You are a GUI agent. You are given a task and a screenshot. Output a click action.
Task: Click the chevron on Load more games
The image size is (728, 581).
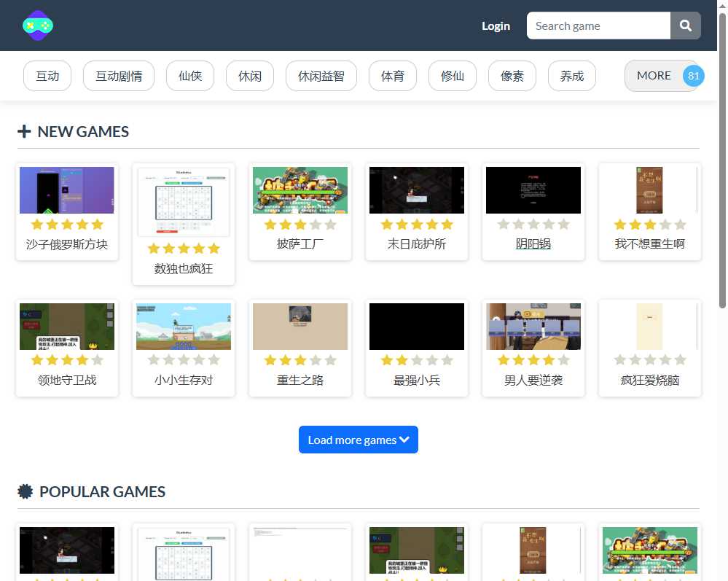404,440
